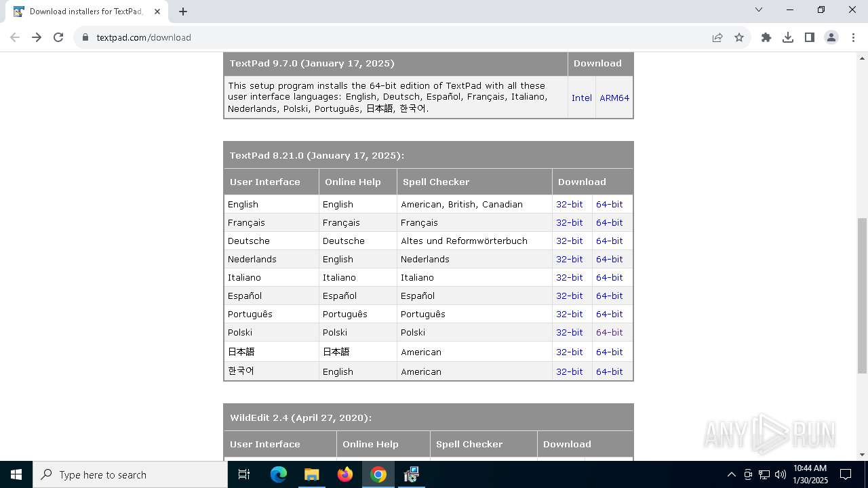Download Français 64-bit installer
The height and width of the screenshot is (488, 868).
click(610, 222)
